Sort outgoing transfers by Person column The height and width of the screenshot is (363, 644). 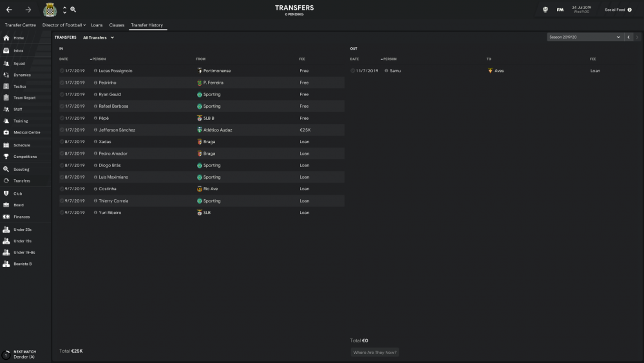tap(389, 59)
